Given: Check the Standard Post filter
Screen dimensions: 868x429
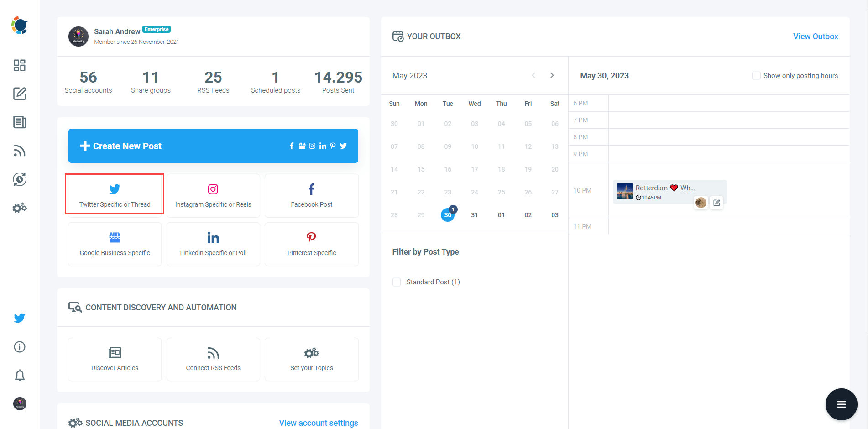Looking at the screenshot, I should click(x=397, y=282).
